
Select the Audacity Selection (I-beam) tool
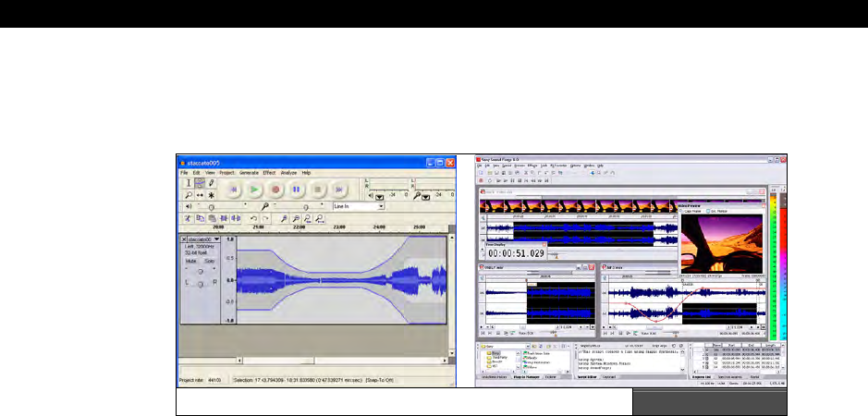click(x=189, y=183)
